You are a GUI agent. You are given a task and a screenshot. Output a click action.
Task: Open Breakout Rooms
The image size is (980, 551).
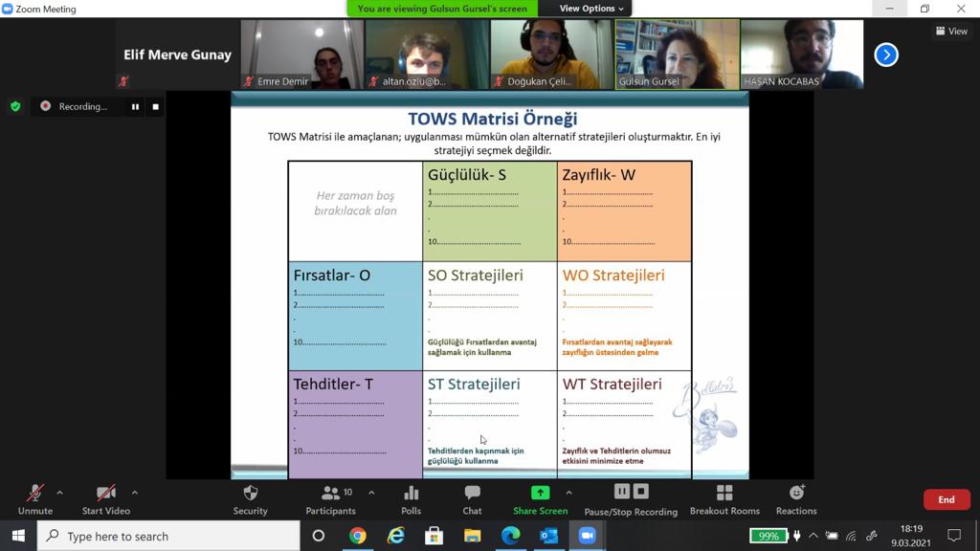click(x=724, y=494)
